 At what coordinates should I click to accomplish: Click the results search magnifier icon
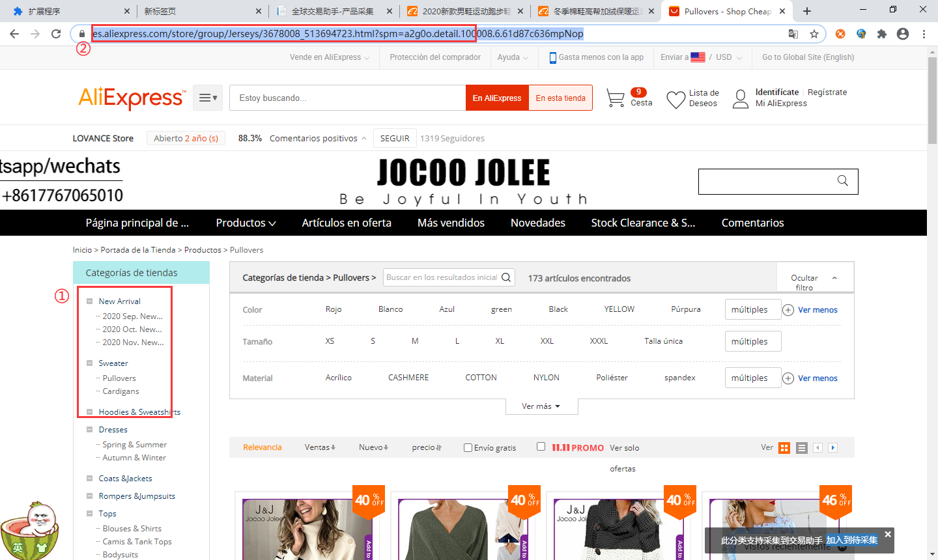506,277
